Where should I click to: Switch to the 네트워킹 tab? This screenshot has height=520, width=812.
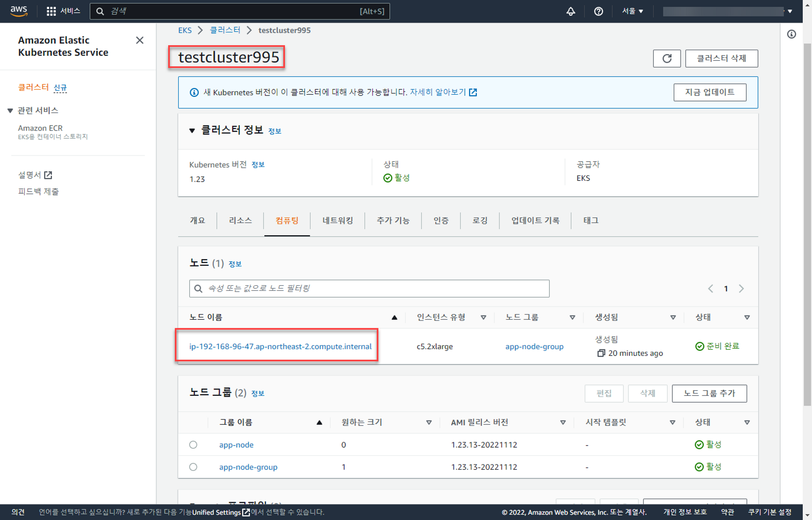point(337,221)
